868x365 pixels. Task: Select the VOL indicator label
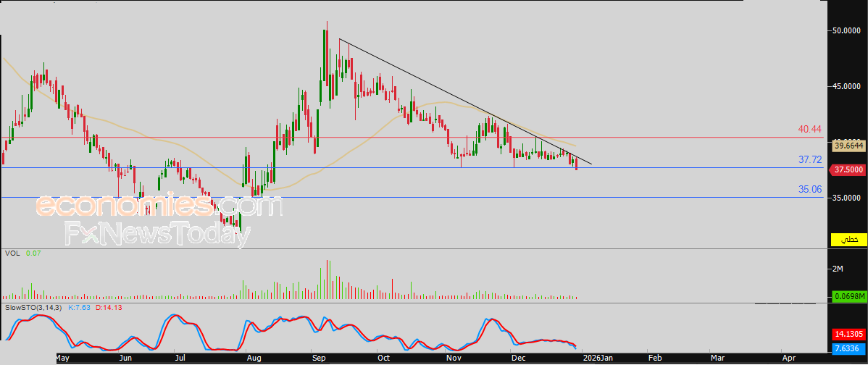(x=11, y=253)
